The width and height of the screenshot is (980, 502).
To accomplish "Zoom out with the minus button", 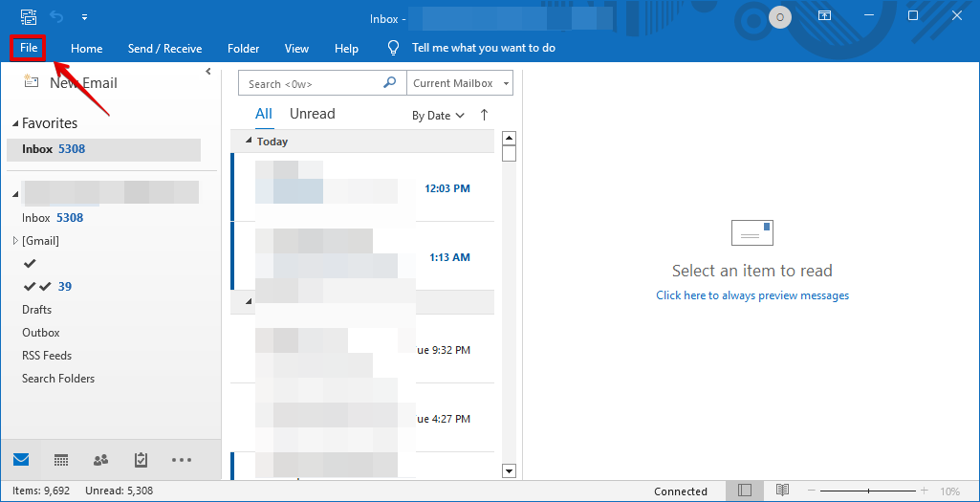I will (812, 491).
